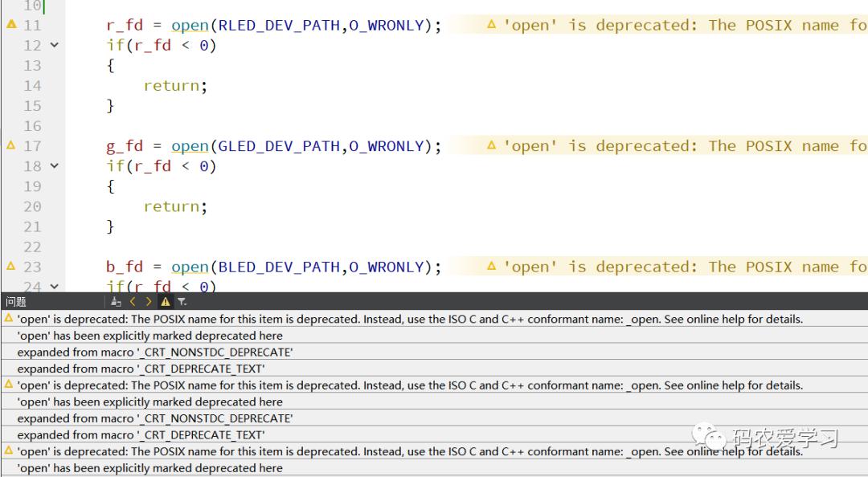Select the second 'open' is deprecated issue row
Screen dimensions: 868x477
point(434,385)
